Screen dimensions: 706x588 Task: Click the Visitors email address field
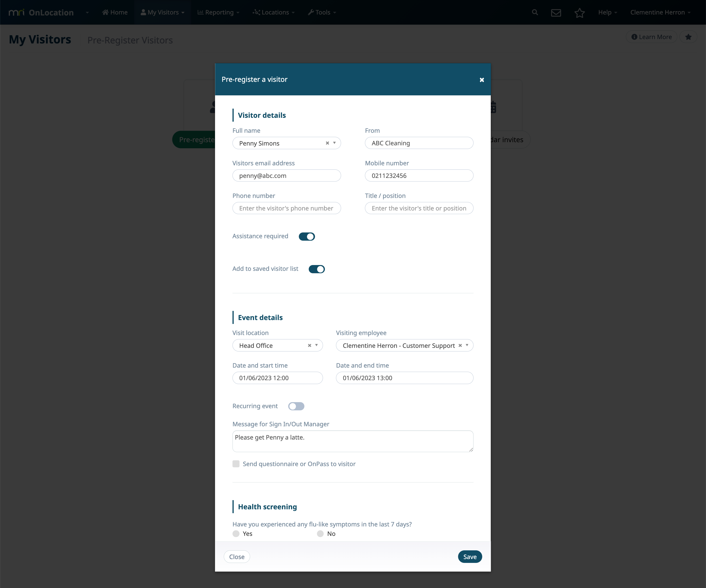(287, 175)
